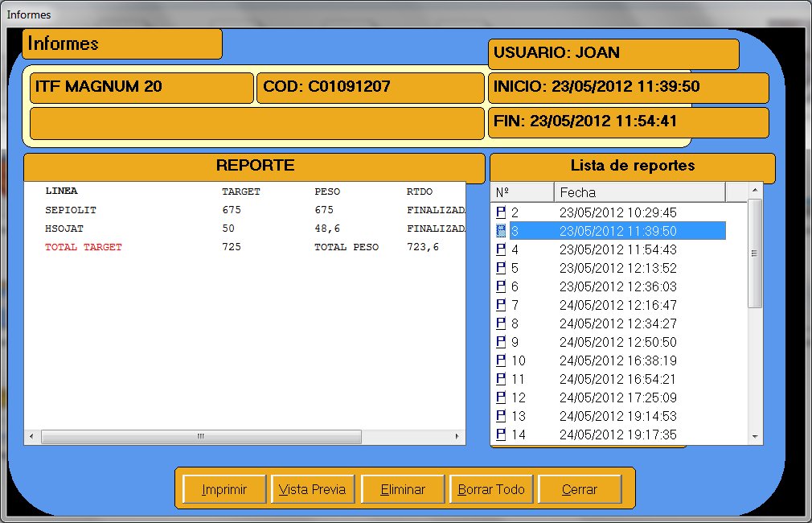
Task: Sort report list by Fecha column header
Action: [639, 192]
